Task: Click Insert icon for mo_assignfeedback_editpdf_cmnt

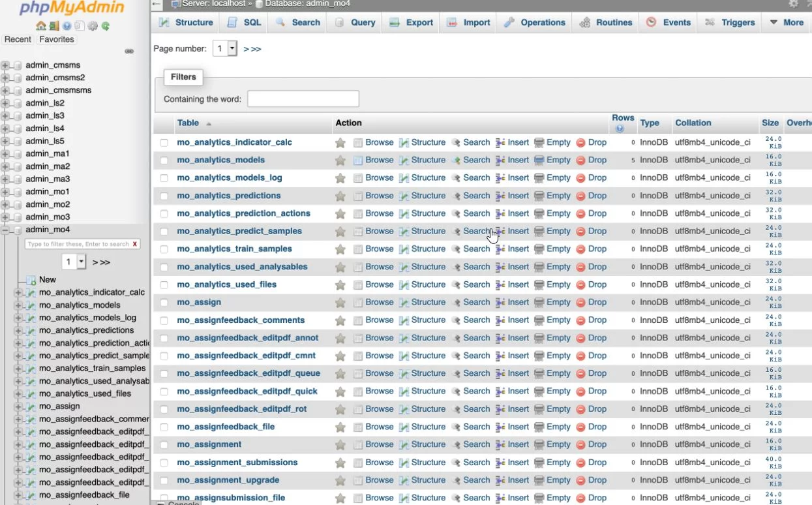Action: coord(500,356)
